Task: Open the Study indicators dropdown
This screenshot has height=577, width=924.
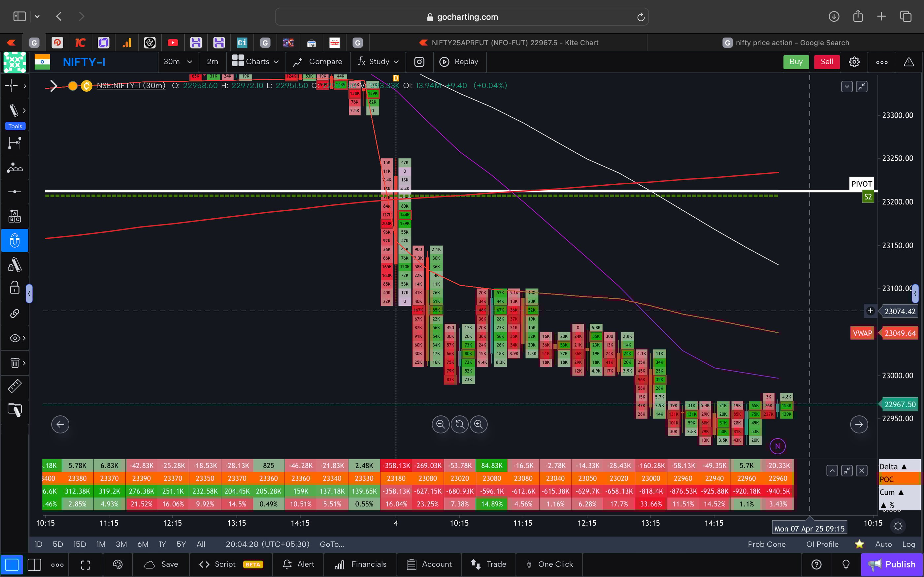Action: point(377,61)
